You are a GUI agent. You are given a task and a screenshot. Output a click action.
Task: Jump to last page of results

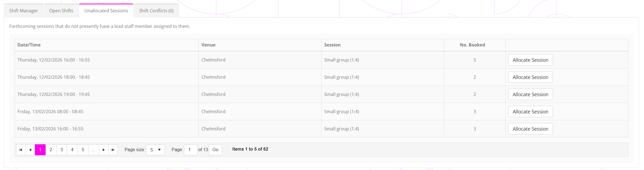coord(113,150)
